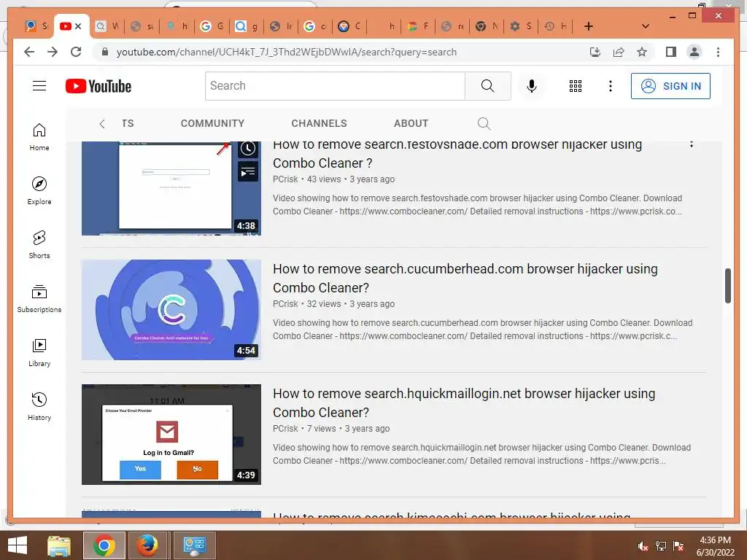This screenshot has width=747, height=560.
Task: Open Library in the left sidebar
Action: pyautogui.click(x=39, y=352)
